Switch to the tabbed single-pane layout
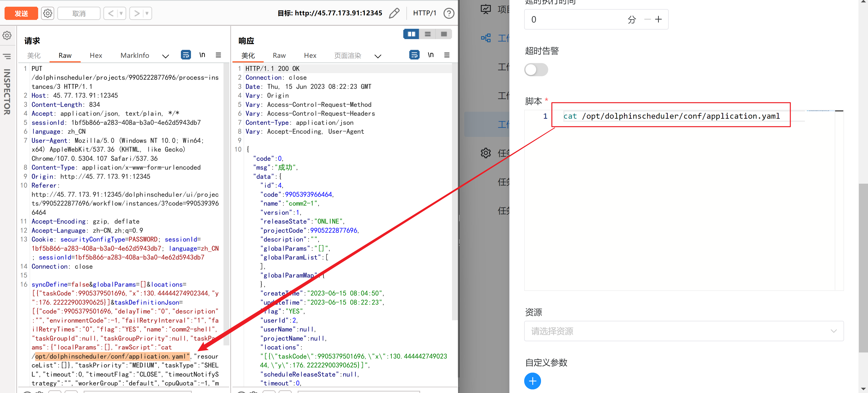The height and width of the screenshot is (393, 868). pyautogui.click(x=443, y=34)
